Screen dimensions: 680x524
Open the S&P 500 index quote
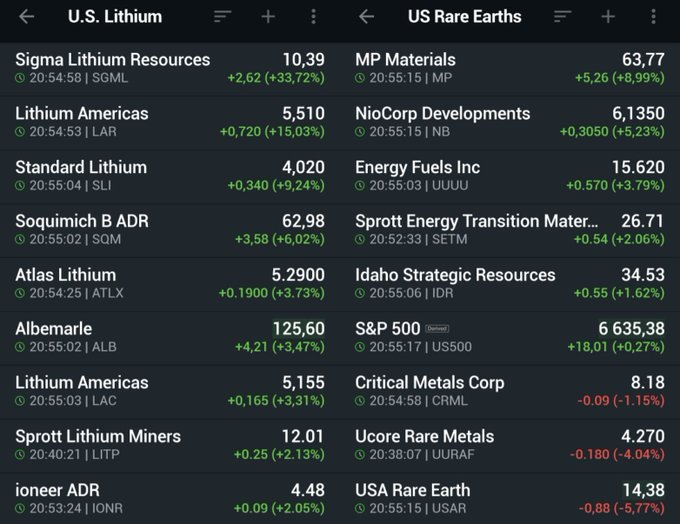(x=510, y=338)
